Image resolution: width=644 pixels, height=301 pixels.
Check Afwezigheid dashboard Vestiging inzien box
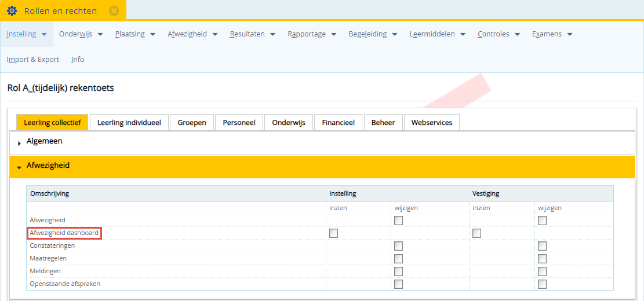(x=476, y=233)
